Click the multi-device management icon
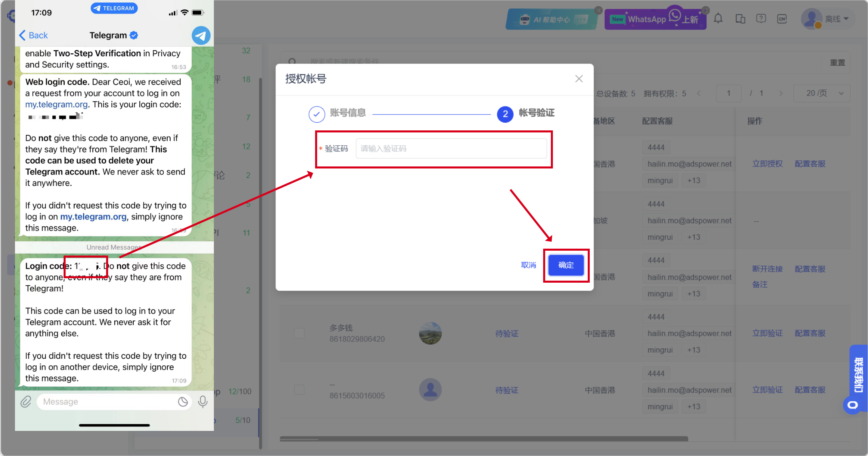 click(x=740, y=18)
